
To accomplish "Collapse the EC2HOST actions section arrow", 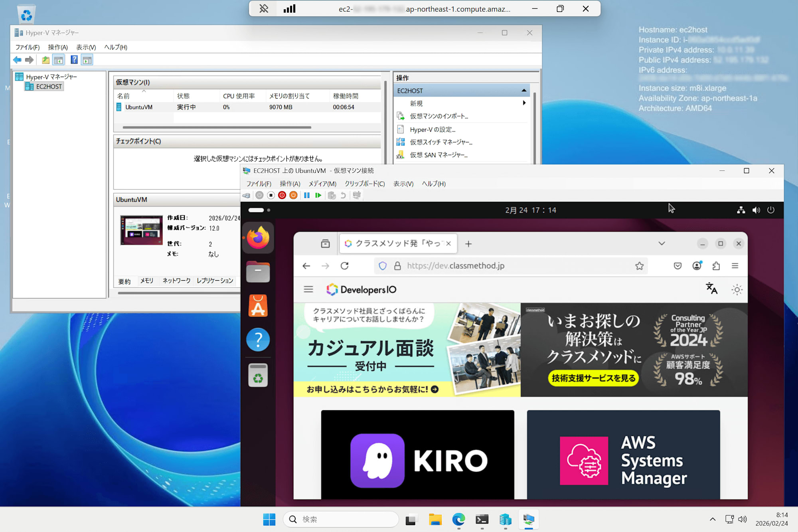I will 523,91.
